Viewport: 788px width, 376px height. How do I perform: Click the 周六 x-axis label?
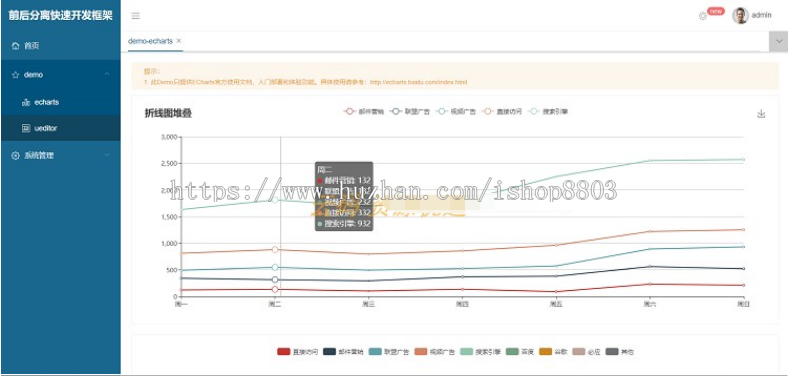click(x=649, y=304)
